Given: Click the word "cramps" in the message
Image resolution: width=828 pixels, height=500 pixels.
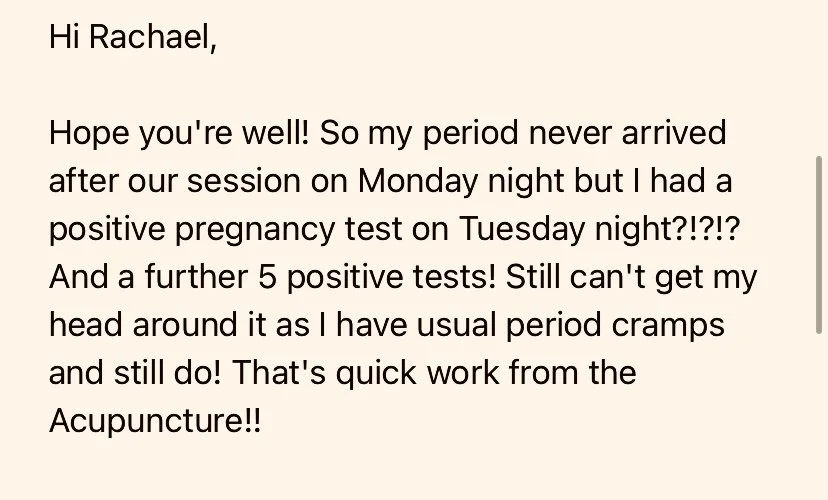Looking at the screenshot, I should point(667,326).
